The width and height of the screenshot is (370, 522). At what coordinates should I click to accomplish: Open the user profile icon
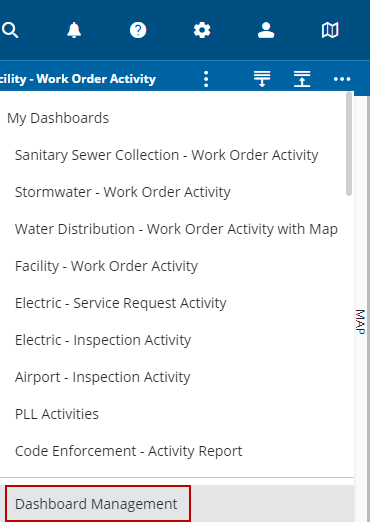266,30
